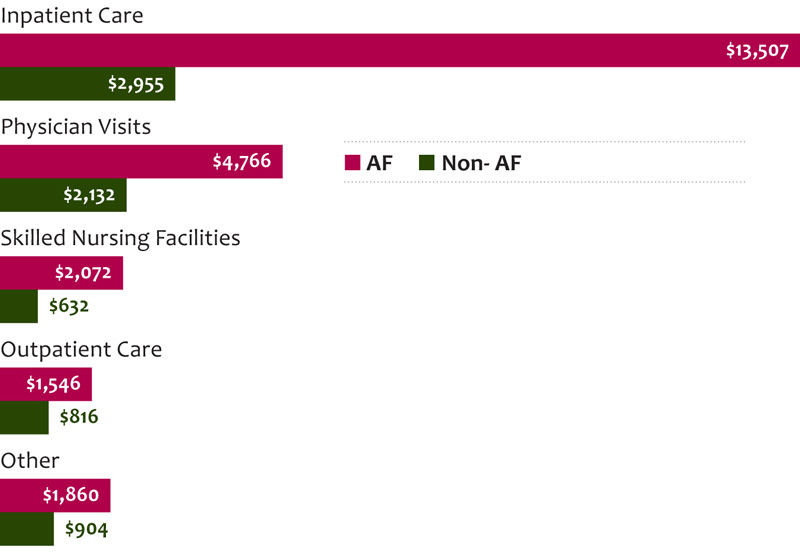Select the AF legend label
The height and width of the screenshot is (552, 800).
click(380, 163)
